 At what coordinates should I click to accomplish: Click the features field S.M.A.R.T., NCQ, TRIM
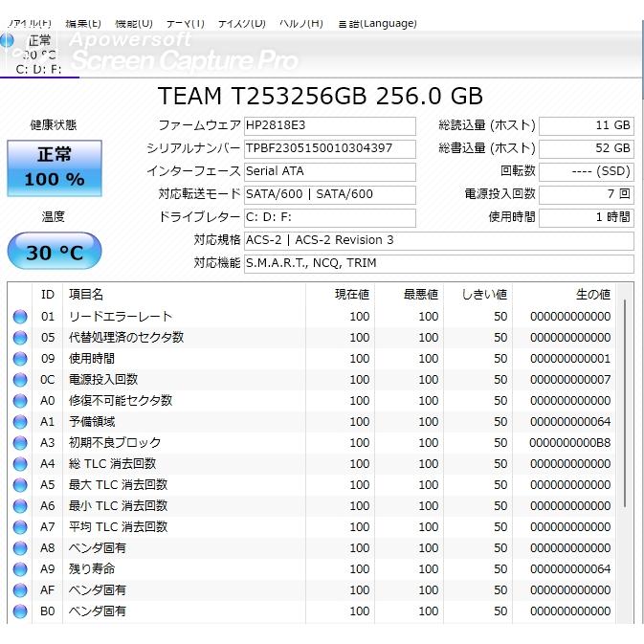point(439,264)
